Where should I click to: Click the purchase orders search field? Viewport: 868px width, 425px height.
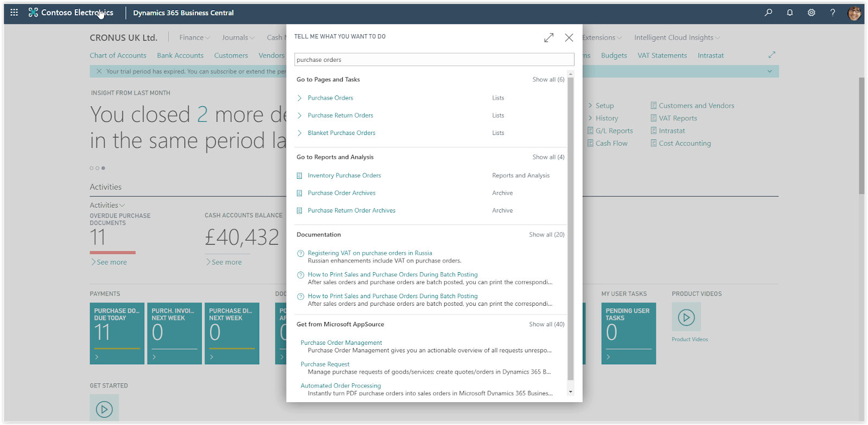pos(434,60)
